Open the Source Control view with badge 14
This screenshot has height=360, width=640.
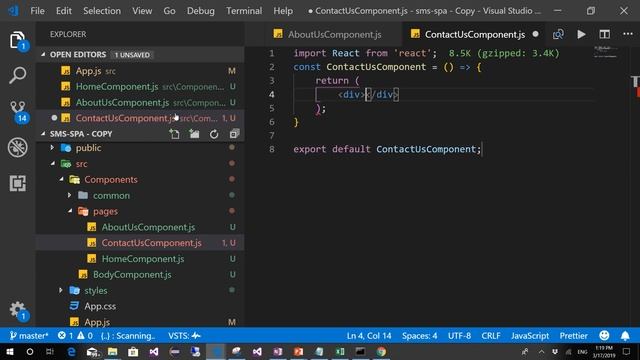[x=18, y=112]
